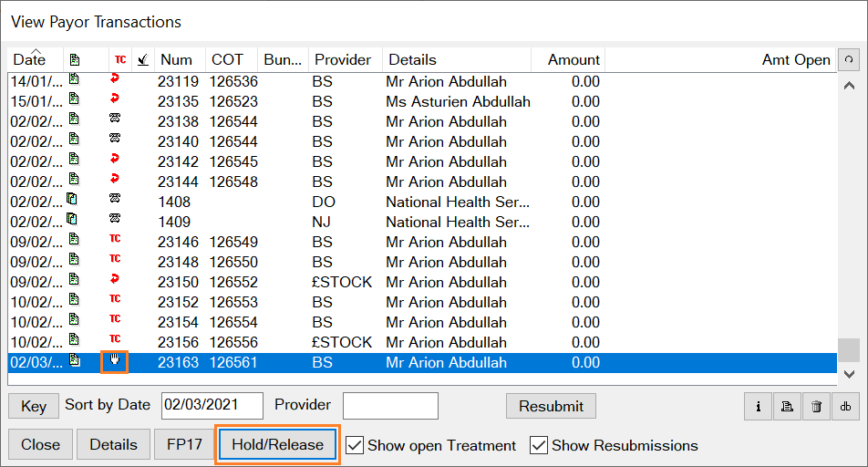The height and width of the screenshot is (467, 868).
Task: Click the refresh icon above scrollbar
Action: click(x=849, y=59)
